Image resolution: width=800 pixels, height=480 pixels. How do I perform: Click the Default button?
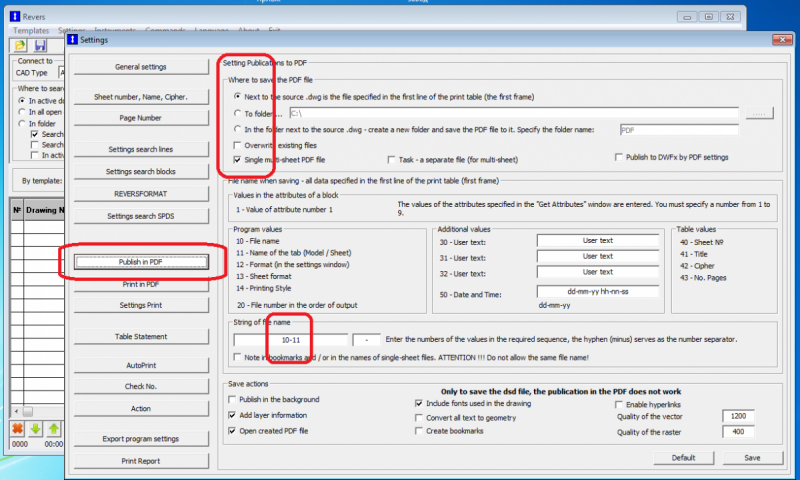684,458
